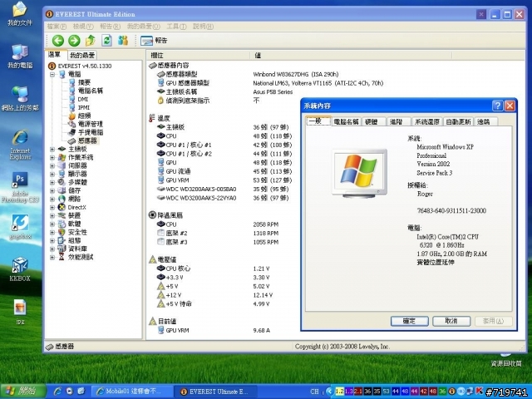Expand the 網路 tree node

point(52,199)
